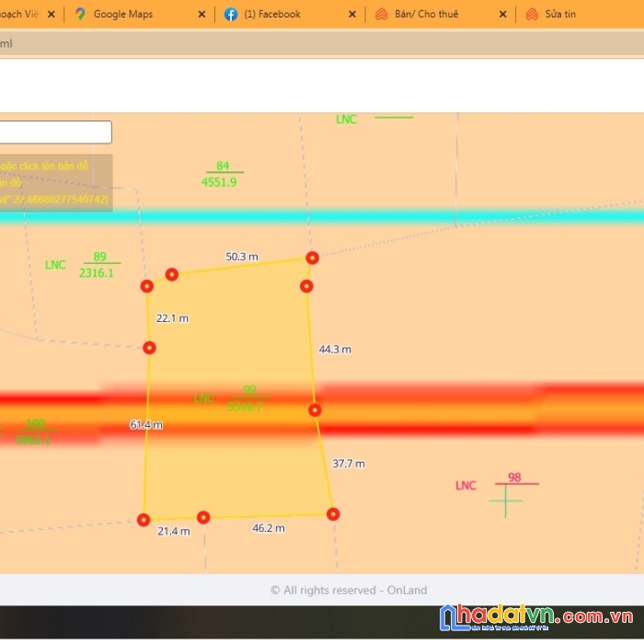Close the Facebook tab
This screenshot has height=644, width=644.
pyautogui.click(x=351, y=15)
